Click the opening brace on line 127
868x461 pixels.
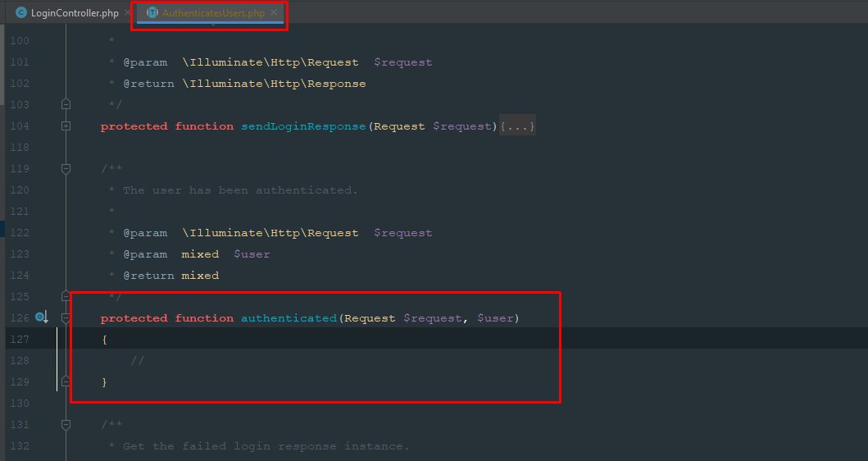[104, 339]
